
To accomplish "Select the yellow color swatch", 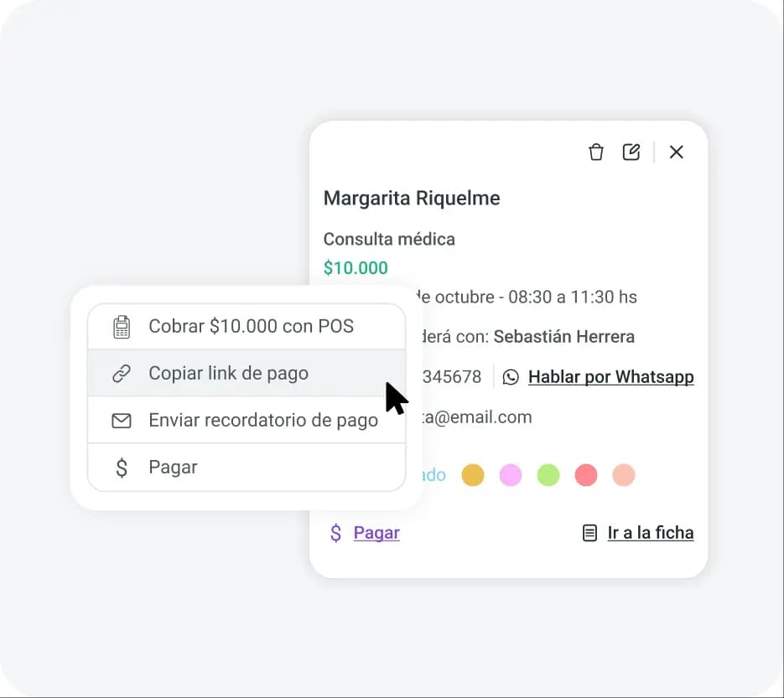I will 473,474.
